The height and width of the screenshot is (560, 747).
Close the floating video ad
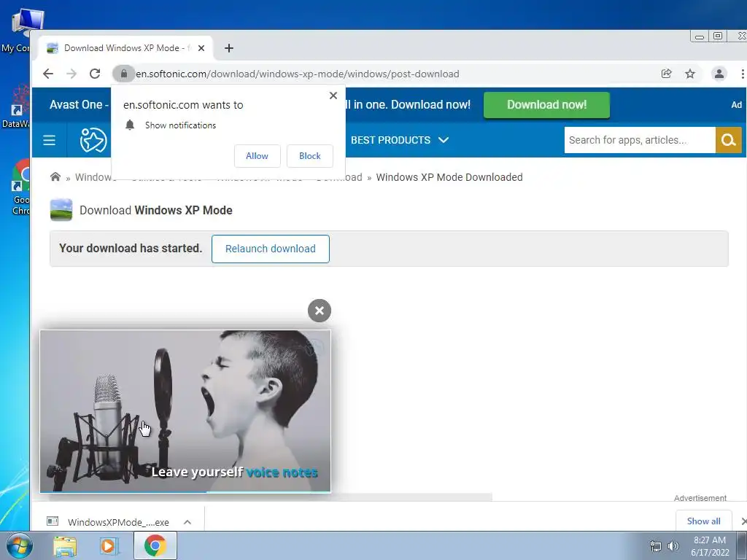click(x=320, y=311)
